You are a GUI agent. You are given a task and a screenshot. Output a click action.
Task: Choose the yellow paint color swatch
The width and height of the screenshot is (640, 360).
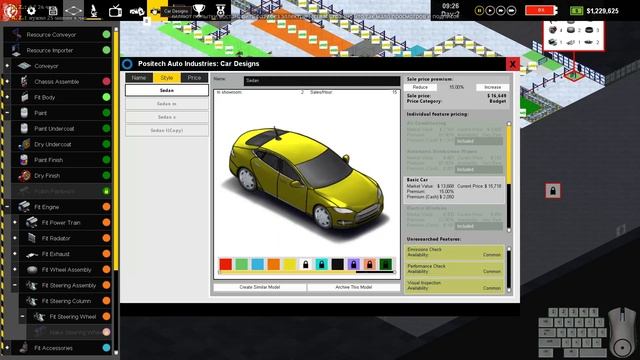click(x=289, y=264)
